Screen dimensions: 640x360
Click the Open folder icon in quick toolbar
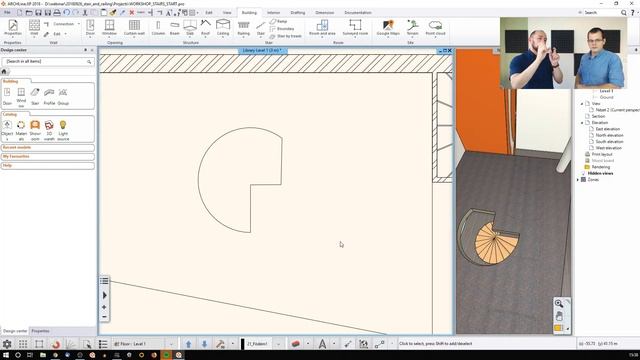(x=29, y=13)
